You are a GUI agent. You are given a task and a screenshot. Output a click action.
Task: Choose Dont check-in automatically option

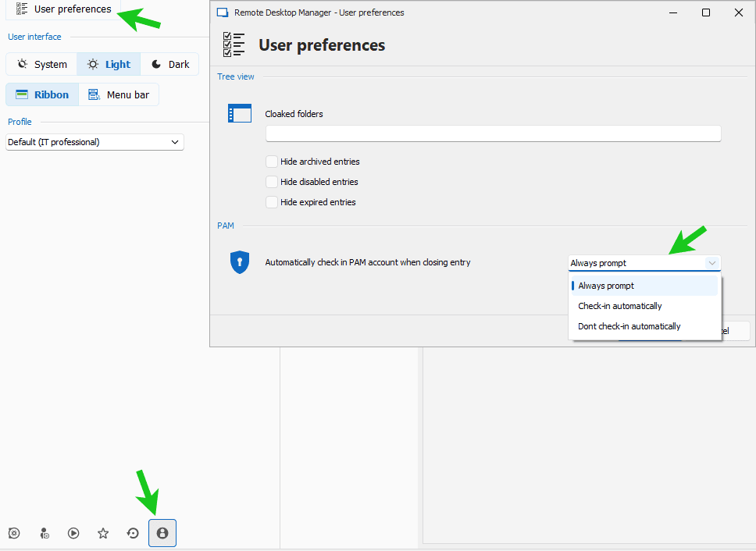(629, 326)
